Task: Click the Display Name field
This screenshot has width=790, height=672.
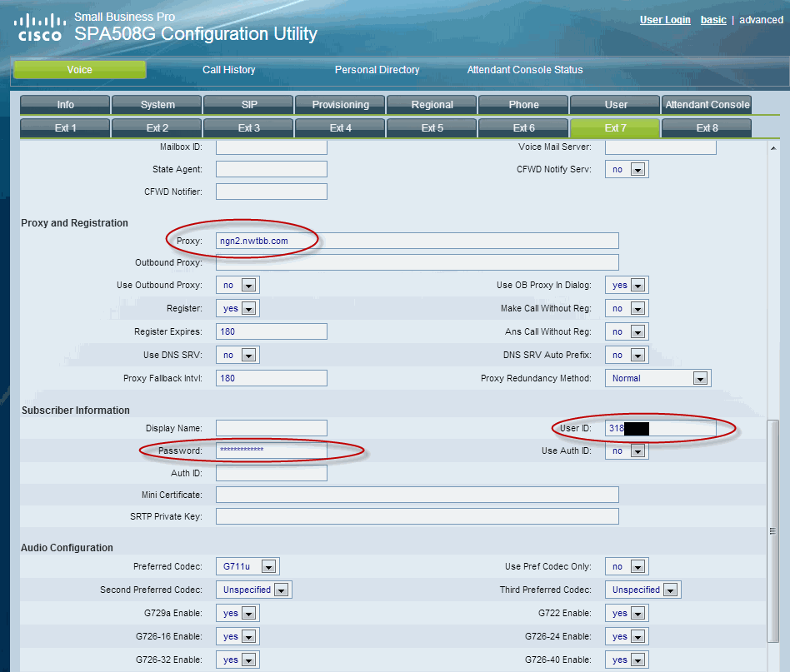Action: tap(272, 428)
